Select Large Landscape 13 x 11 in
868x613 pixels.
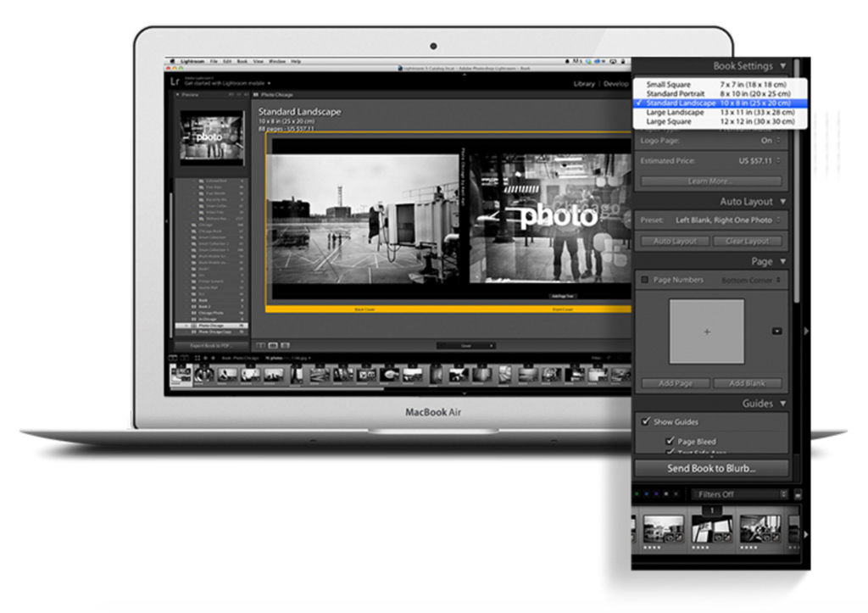[x=720, y=112]
